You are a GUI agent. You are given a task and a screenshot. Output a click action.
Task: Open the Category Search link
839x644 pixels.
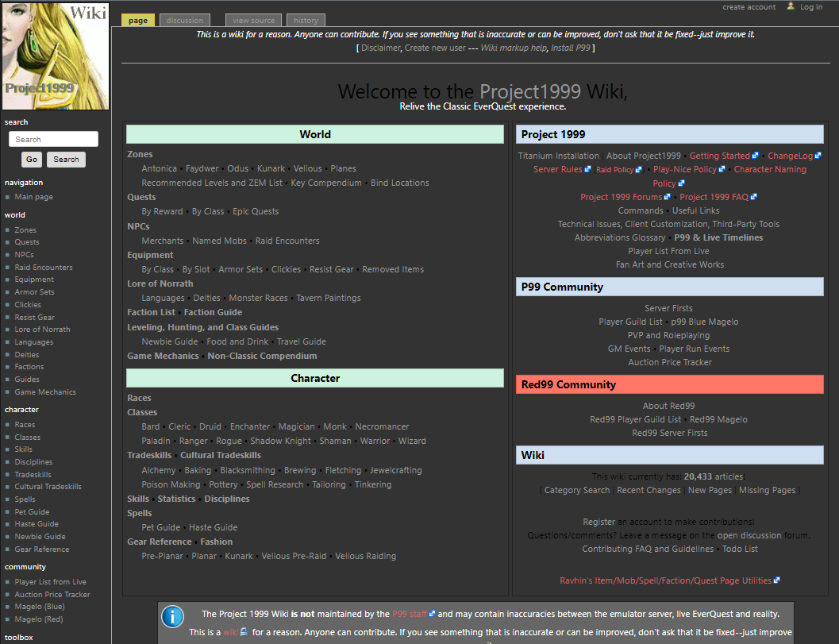[577, 490]
